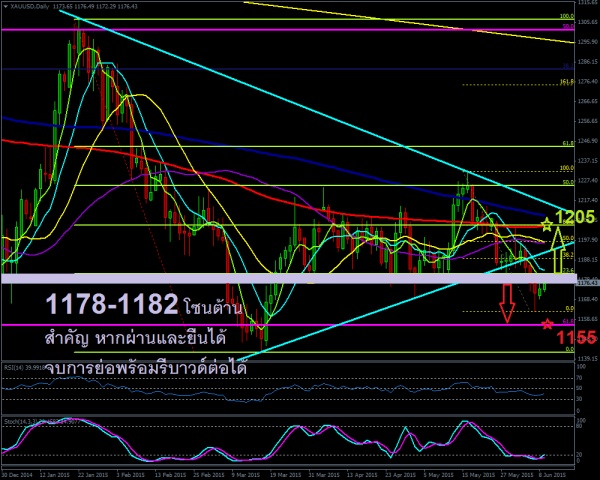
Task: Click the 31 Mar 2015 date label
Action: tap(323, 475)
